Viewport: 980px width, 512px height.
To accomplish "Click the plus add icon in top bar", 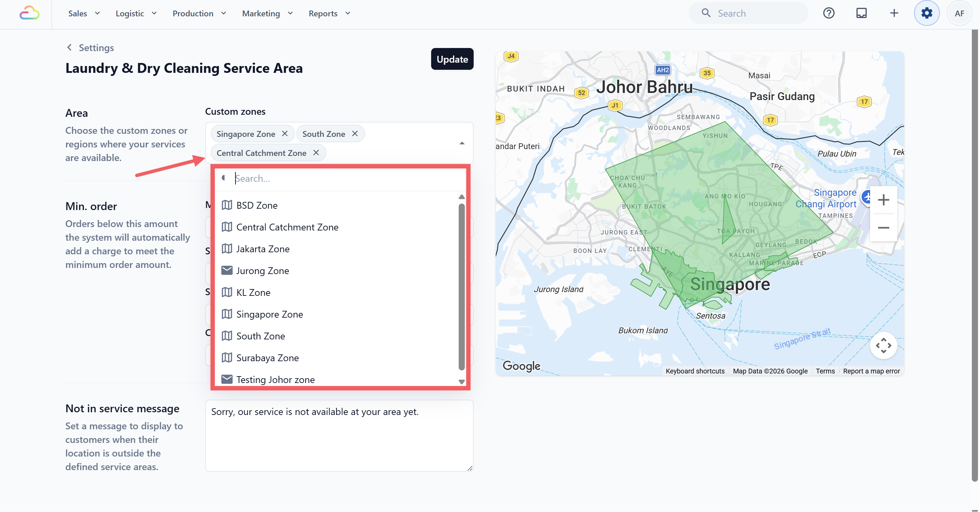I will pyautogui.click(x=894, y=13).
